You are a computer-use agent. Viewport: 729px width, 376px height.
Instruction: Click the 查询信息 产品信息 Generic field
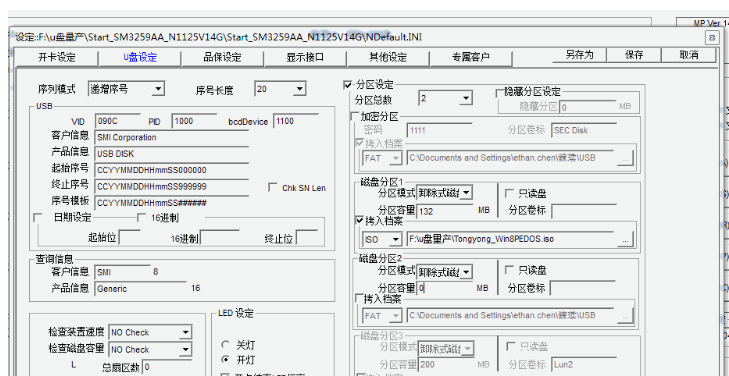(140, 289)
